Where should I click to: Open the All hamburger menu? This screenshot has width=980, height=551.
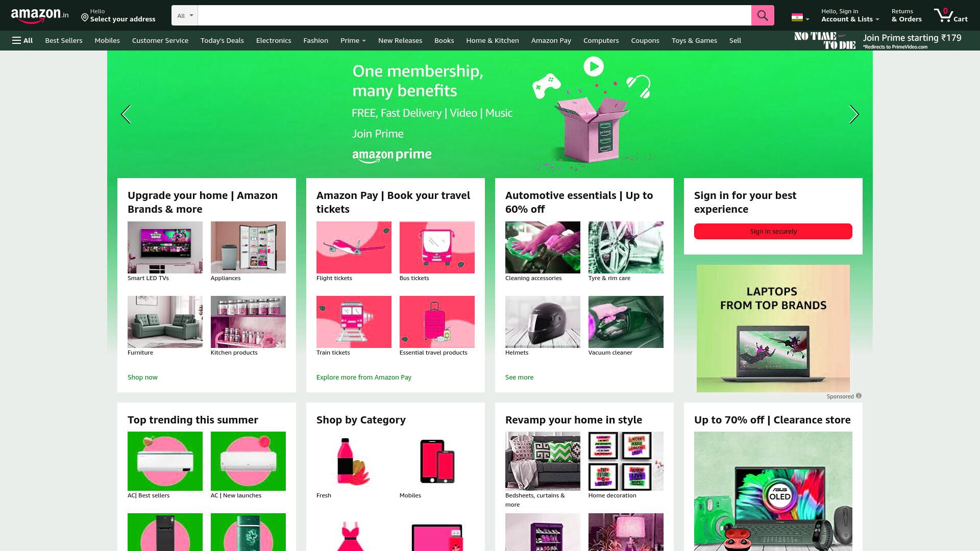pyautogui.click(x=22, y=40)
